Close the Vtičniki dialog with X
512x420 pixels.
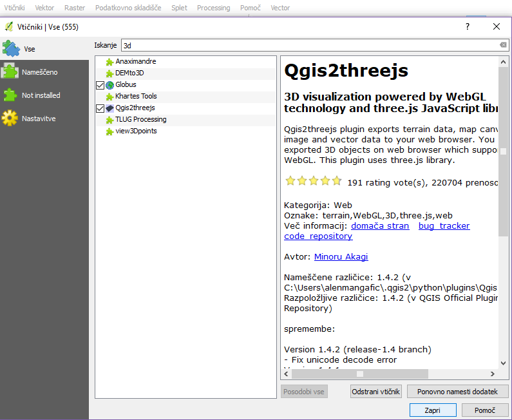(x=497, y=26)
